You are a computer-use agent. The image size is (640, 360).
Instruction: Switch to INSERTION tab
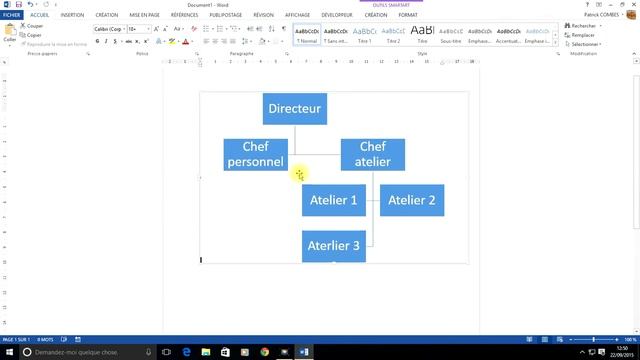click(72, 15)
